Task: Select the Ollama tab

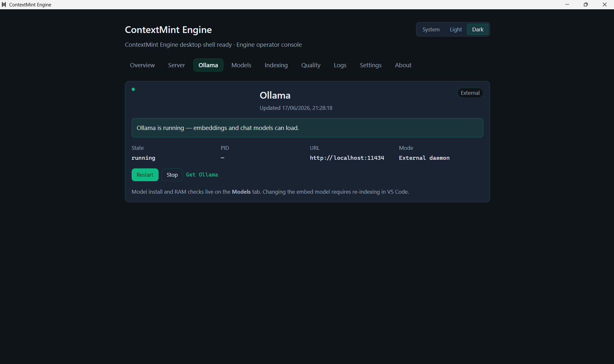Action: [x=208, y=65]
